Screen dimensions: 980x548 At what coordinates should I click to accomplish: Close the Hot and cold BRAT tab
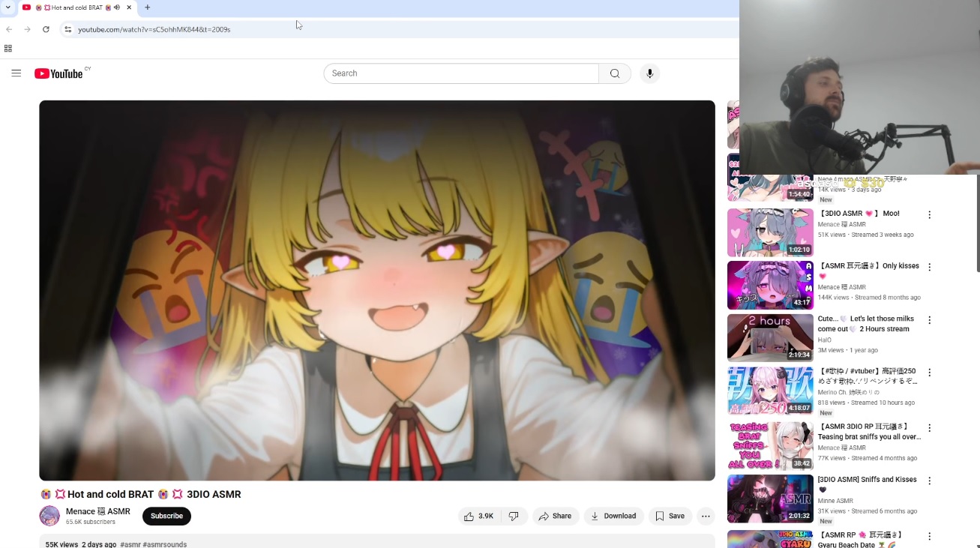click(129, 7)
